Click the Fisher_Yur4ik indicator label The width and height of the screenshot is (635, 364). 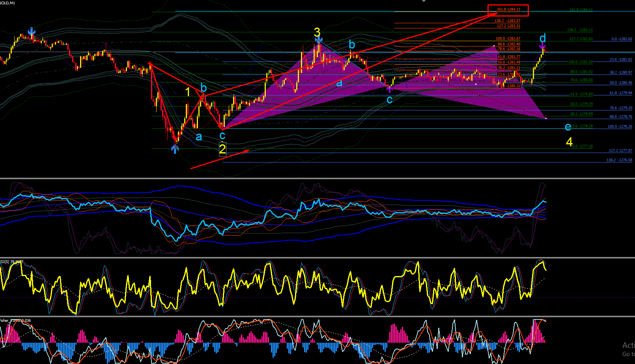click(15, 320)
